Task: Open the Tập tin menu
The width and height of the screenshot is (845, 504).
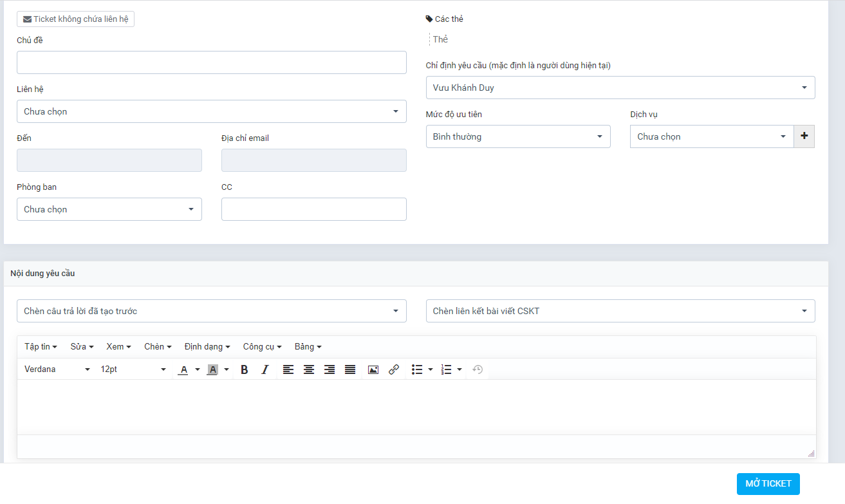Action: 41,347
